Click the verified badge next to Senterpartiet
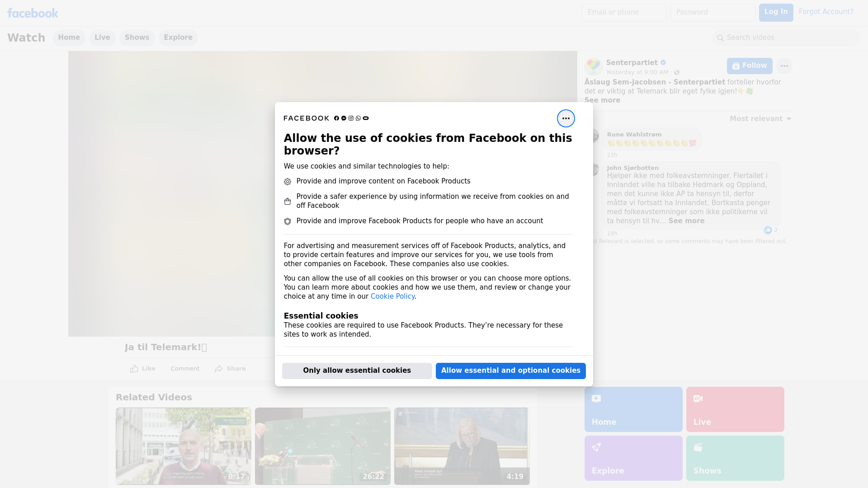The image size is (868, 488). pos(663,63)
